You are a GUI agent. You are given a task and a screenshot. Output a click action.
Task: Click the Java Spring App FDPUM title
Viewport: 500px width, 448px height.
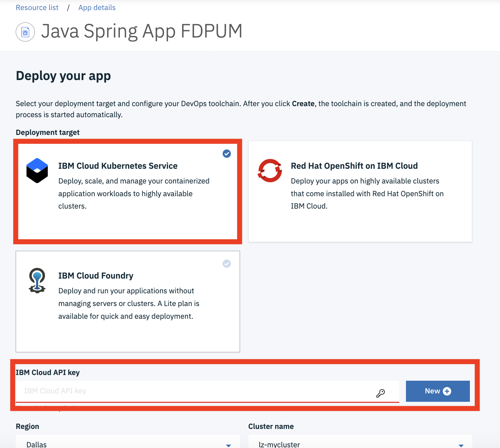coord(142,31)
